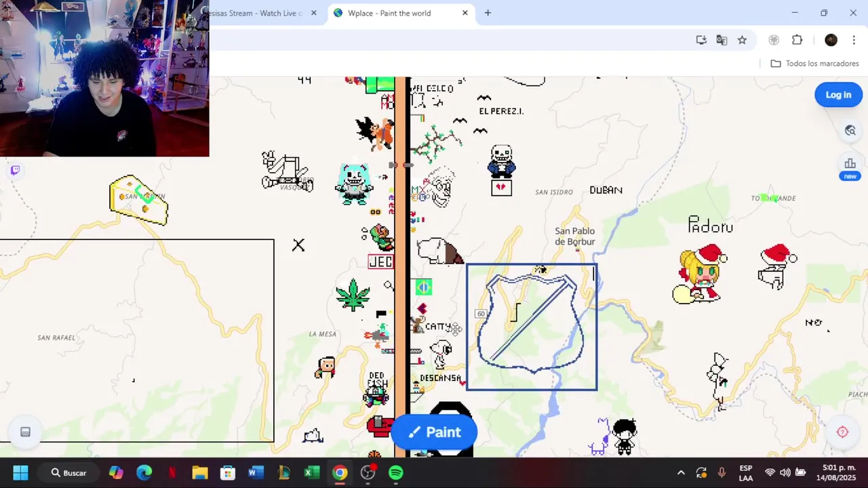Click the install app icon in address bar
Screen dimensions: 868x488
[x=701, y=40]
